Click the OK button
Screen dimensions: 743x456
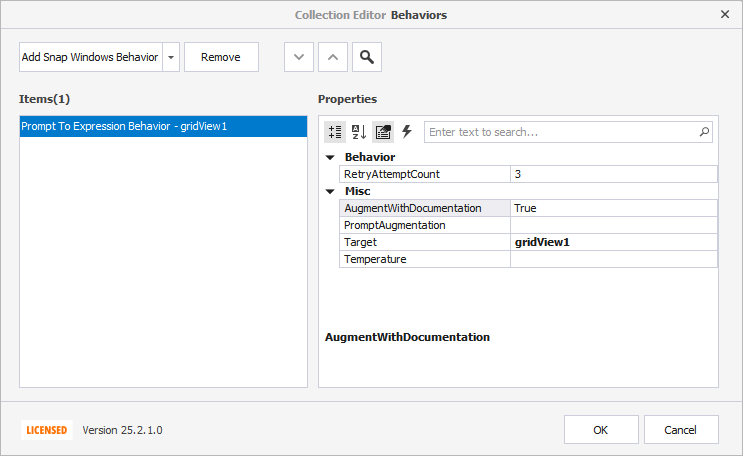tap(601, 430)
